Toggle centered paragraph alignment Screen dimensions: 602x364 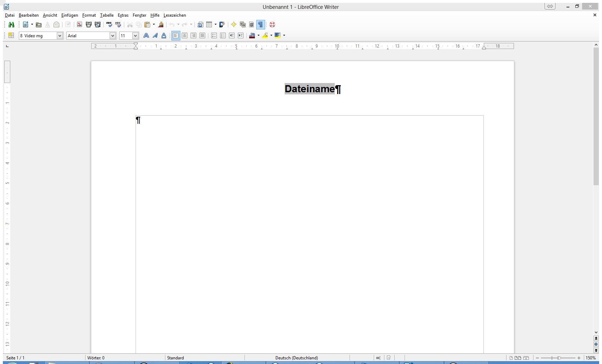185,35
